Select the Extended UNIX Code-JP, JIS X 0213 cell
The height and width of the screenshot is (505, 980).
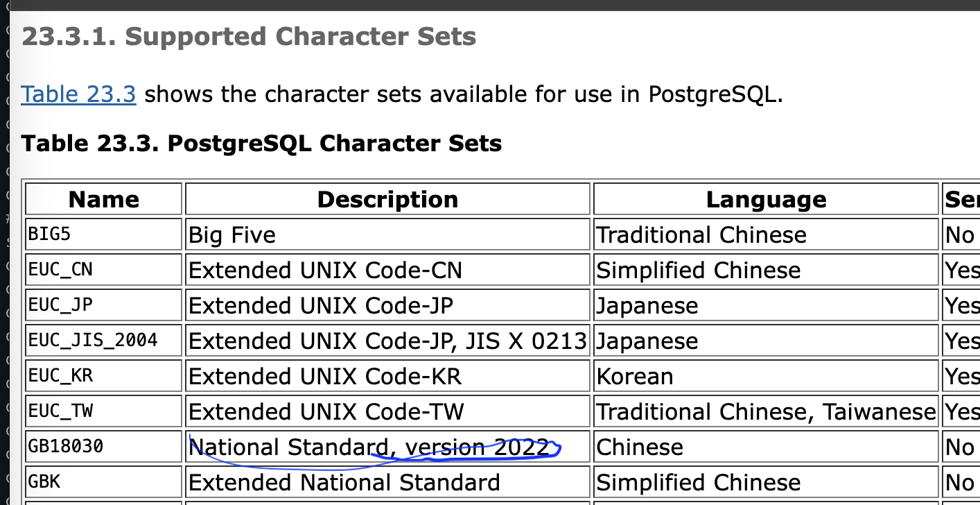click(x=387, y=341)
